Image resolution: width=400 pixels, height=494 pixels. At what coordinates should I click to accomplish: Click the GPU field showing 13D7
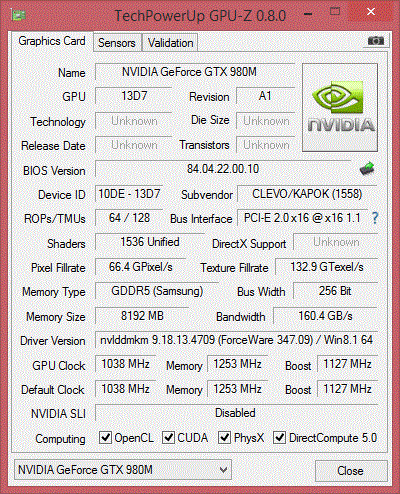[134, 96]
